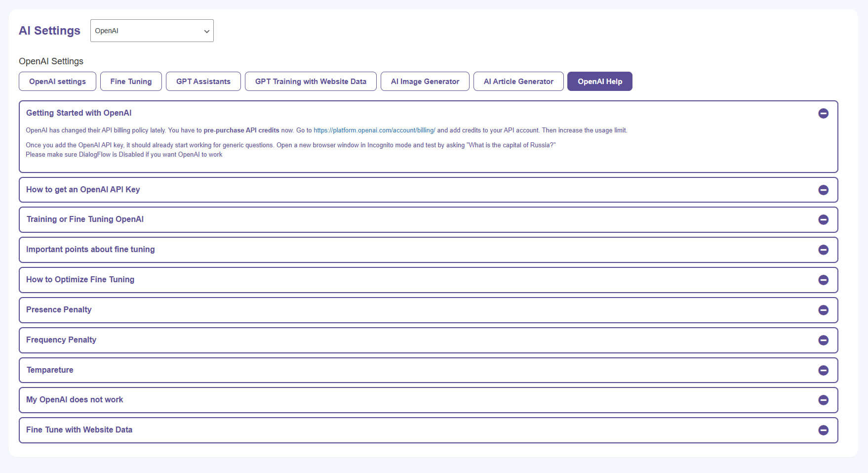868x473 pixels.
Task: Open the AI provider dropdown showing OpenAI
Action: (152, 31)
